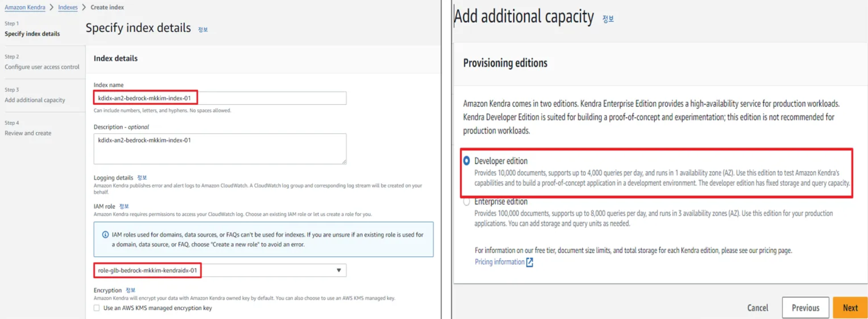
Task: Click the external link icon after Pricing information
Action: coord(530,262)
